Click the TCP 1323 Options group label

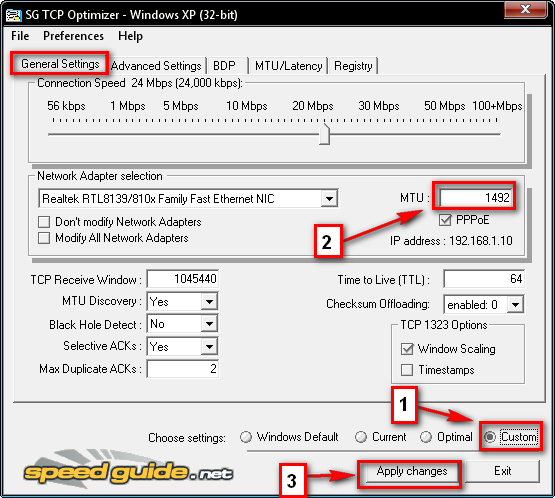coord(444,325)
